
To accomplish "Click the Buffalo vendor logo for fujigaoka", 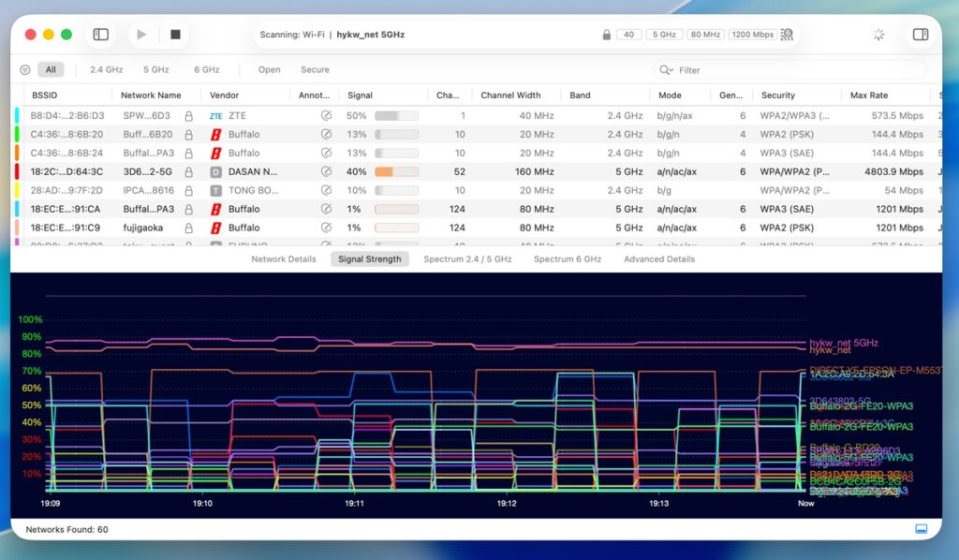I will tap(215, 228).
